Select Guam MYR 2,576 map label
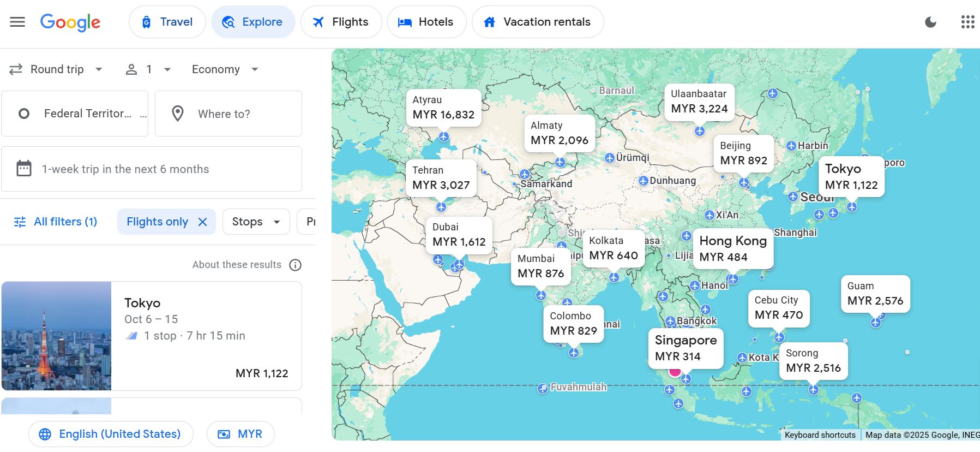 click(x=875, y=294)
